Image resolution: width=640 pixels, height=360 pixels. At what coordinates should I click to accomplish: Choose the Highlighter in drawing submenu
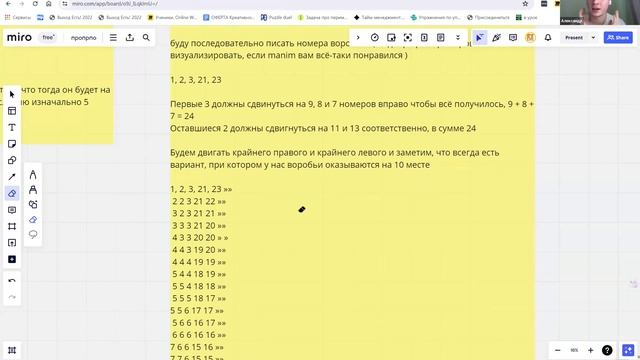pos(33,190)
